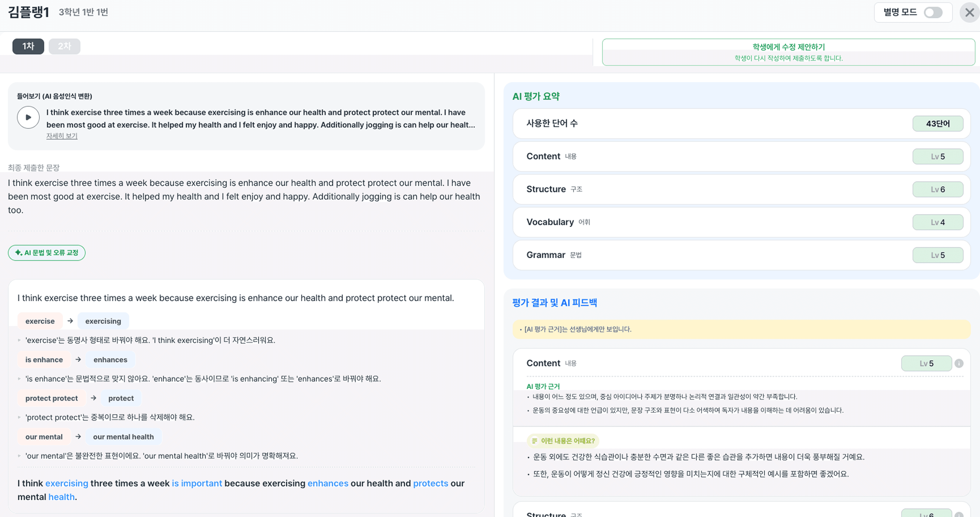Click the AI 문법 및 오류 교정 button

(47, 253)
